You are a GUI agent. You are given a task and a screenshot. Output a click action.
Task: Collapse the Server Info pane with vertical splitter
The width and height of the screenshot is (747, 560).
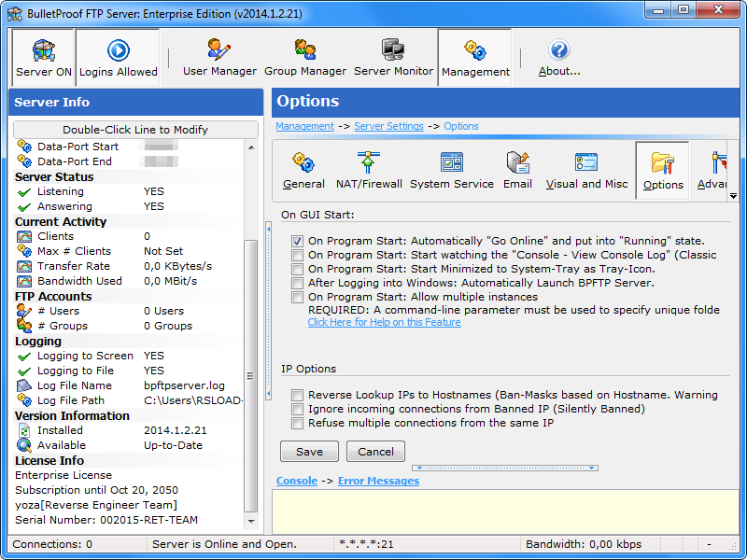tap(268, 311)
